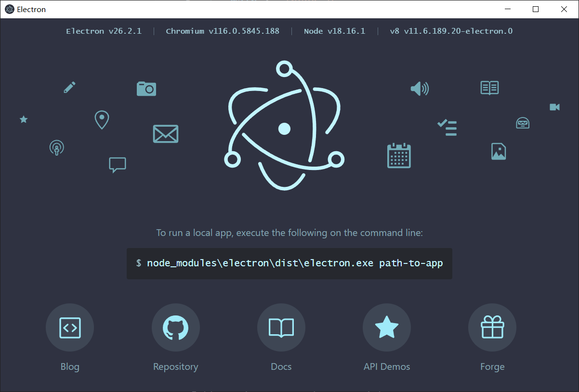Click the API Demos text label

tap(387, 366)
